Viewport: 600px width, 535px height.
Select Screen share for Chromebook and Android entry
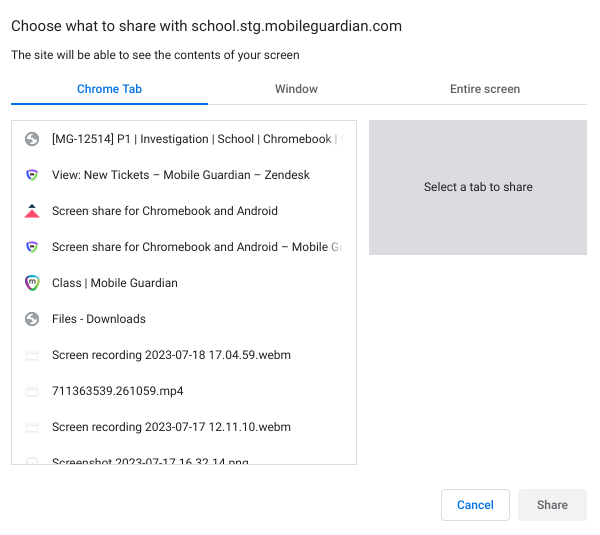pyautogui.click(x=184, y=211)
